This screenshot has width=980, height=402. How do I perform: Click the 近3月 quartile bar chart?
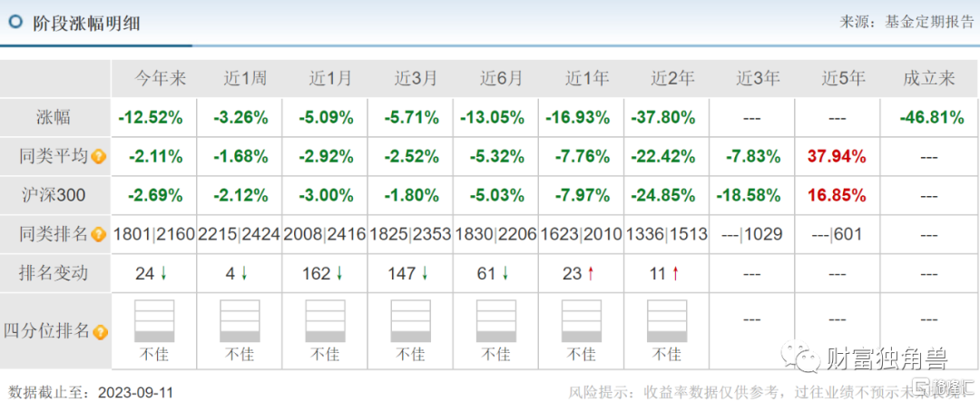[x=411, y=320]
